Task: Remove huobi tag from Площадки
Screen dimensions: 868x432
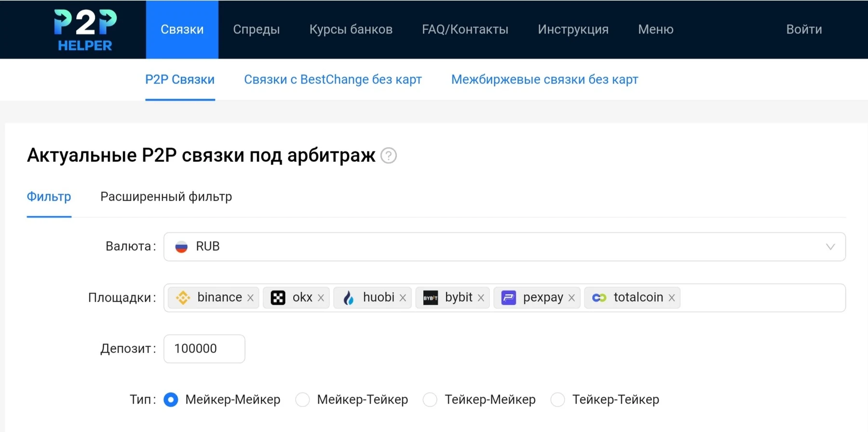Action: (403, 298)
